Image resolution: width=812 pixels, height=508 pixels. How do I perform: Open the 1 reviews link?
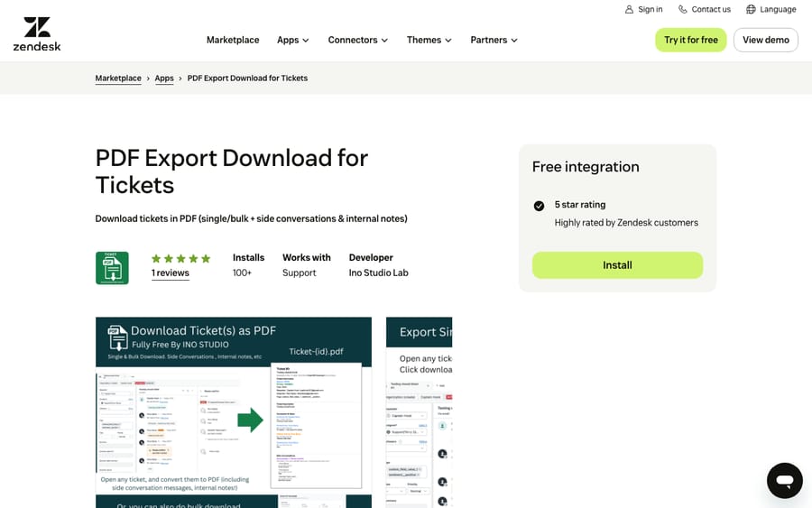point(170,272)
